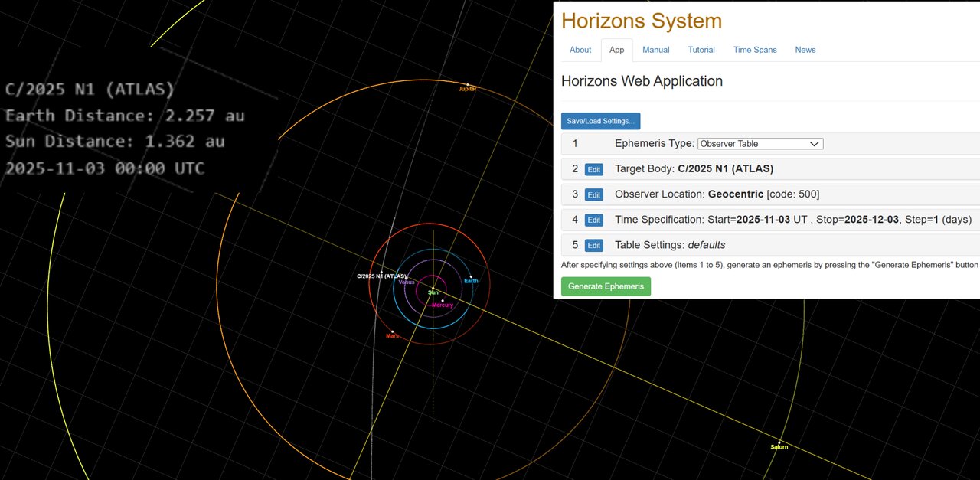Screen dimensions: 980x480
Task: Edit the Time Specification setting
Action: coord(594,220)
